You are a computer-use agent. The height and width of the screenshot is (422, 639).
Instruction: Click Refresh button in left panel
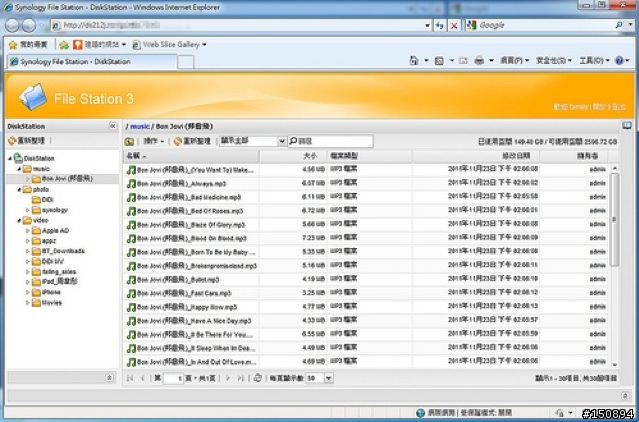pos(26,141)
